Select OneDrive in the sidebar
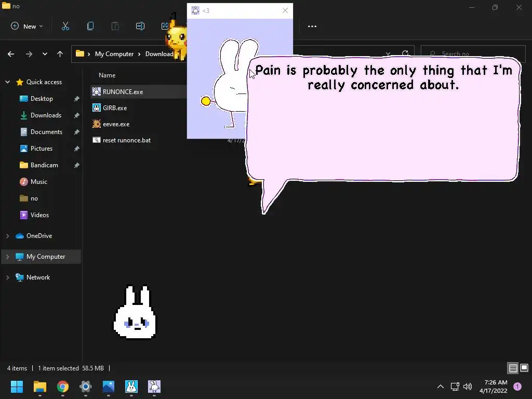 coord(39,236)
